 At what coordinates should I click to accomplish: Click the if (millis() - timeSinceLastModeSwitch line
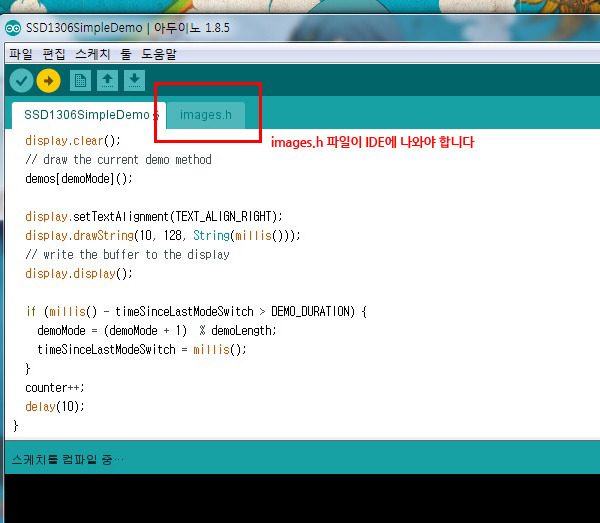pyautogui.click(x=197, y=312)
